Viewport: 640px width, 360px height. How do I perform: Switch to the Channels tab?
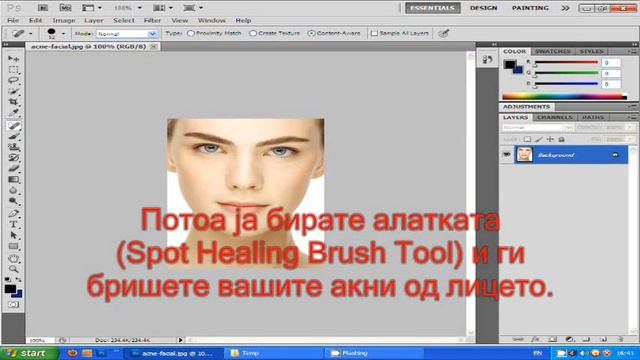555,118
